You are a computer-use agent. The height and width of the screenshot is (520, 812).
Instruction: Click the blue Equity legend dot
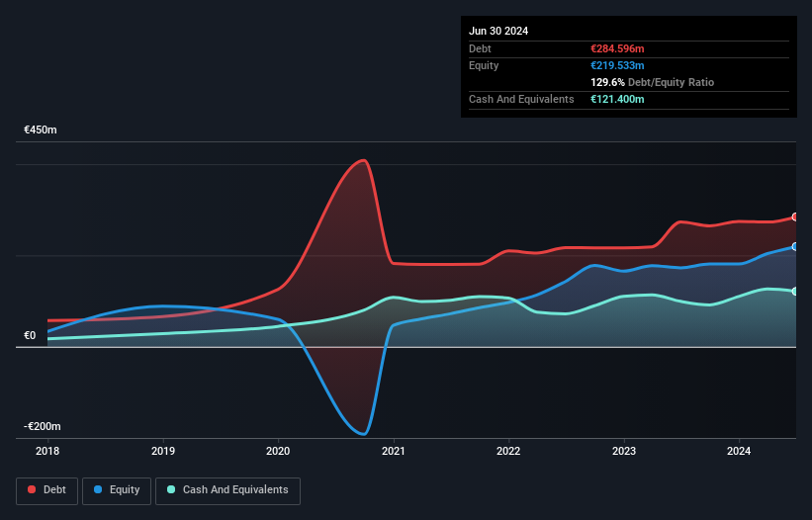[x=98, y=489]
